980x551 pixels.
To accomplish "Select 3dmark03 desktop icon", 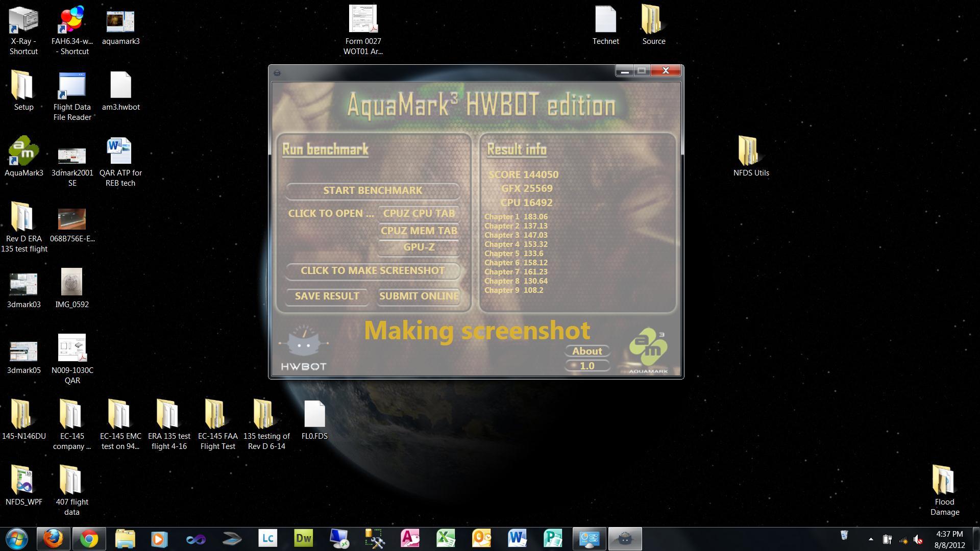I will (23, 291).
